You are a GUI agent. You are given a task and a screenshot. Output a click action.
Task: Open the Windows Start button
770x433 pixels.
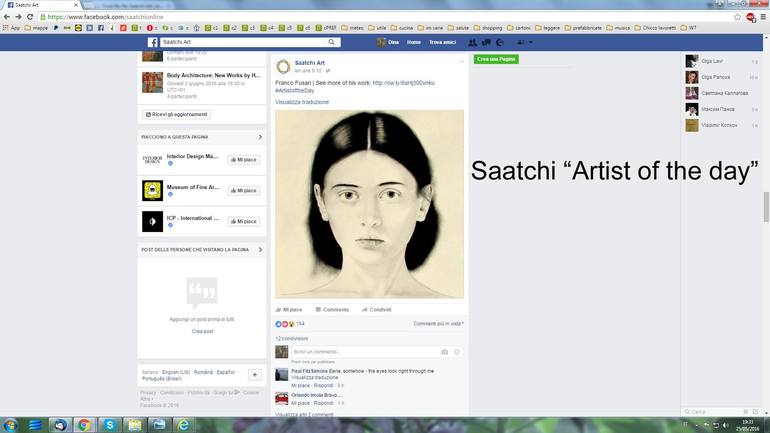pos(10,425)
